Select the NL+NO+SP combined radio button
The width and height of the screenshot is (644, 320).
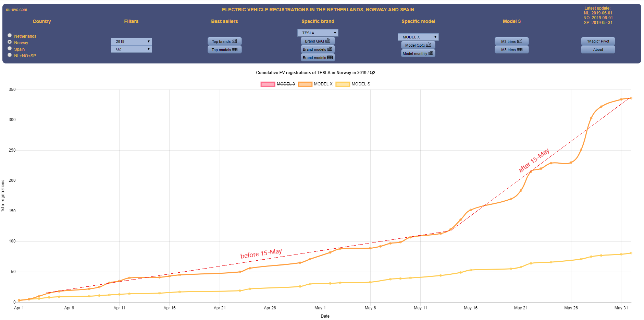click(x=10, y=55)
